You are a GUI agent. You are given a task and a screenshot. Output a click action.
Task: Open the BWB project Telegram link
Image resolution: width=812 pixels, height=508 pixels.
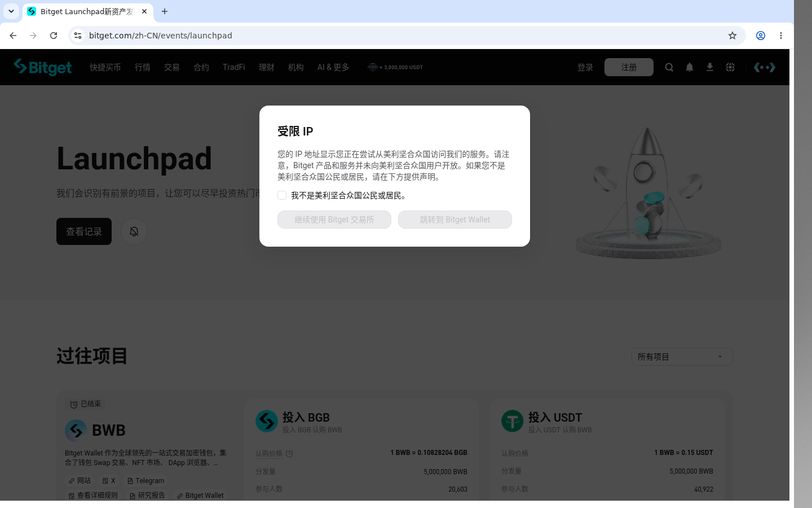coord(146,481)
